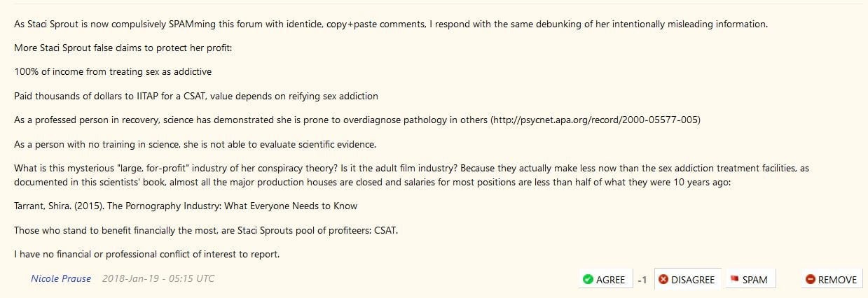Click the -1 vote score
This screenshot has width=868, height=298.
pyautogui.click(x=642, y=279)
